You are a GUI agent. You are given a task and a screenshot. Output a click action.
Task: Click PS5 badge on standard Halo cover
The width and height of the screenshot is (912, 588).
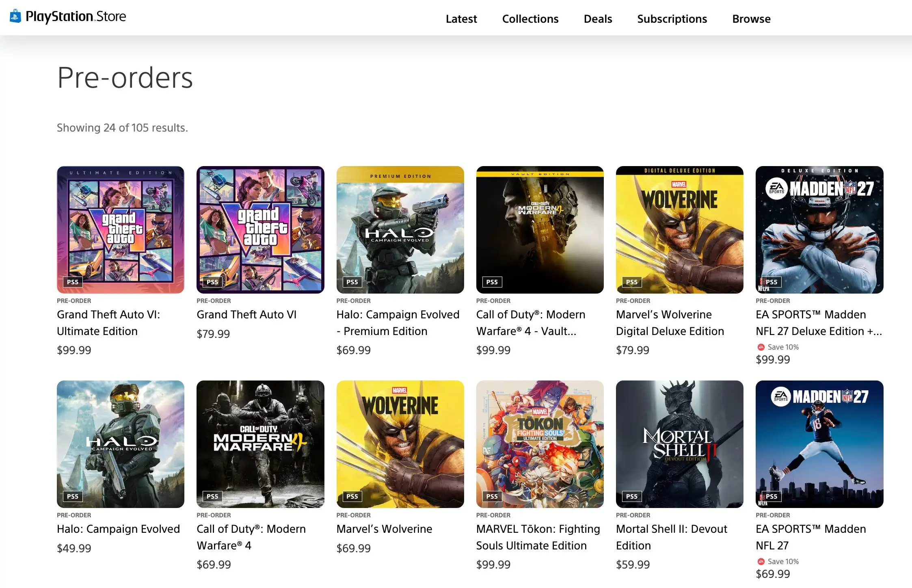[x=73, y=496]
